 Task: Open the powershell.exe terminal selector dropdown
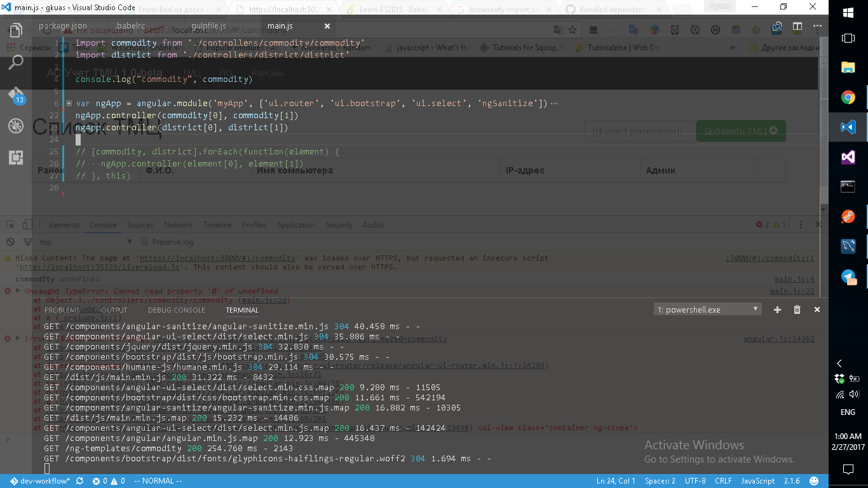point(707,309)
